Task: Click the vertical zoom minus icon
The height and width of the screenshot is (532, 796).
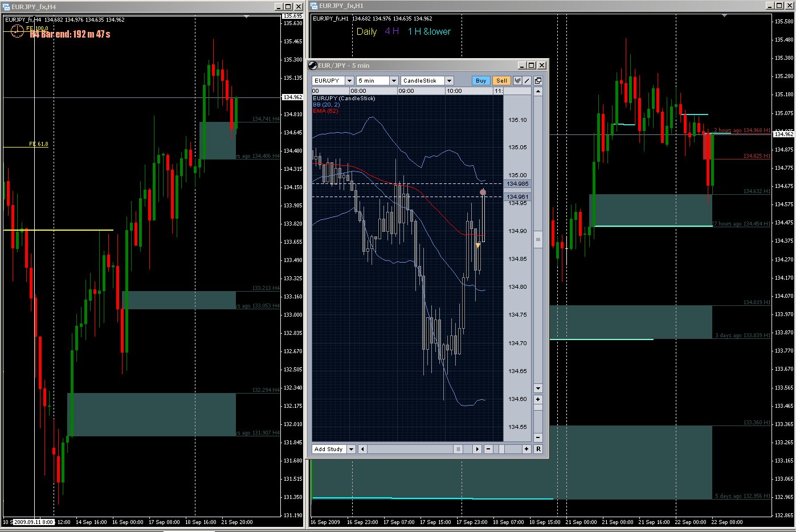Action: point(538,437)
